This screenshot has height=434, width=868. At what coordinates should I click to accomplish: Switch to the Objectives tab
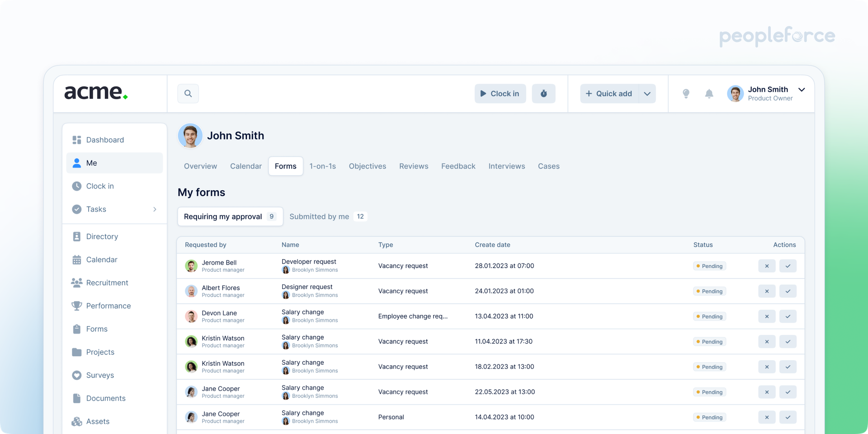[x=368, y=166]
